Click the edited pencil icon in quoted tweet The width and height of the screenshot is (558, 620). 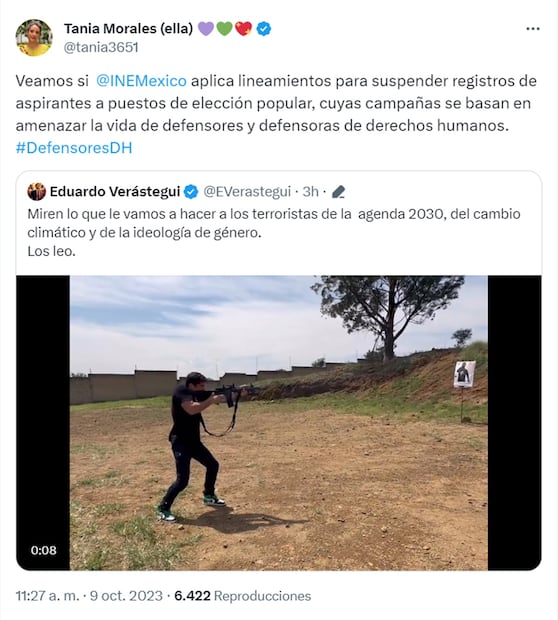point(339,192)
